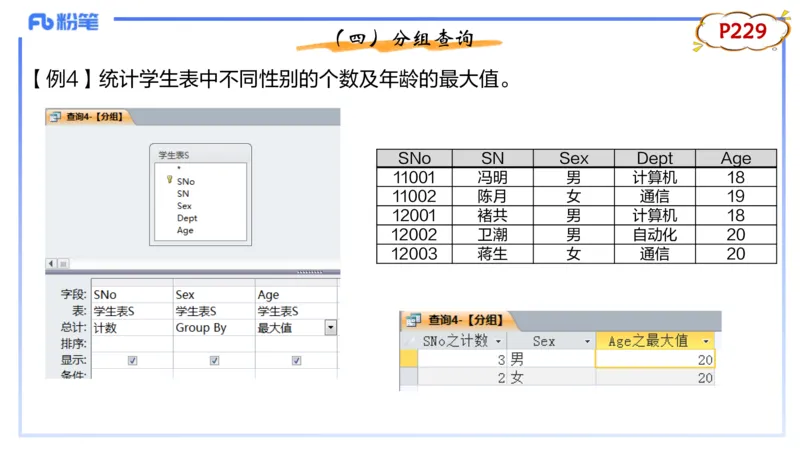Click the primary key icon beside SNo
Screen dimensions: 800x450
coord(169,180)
